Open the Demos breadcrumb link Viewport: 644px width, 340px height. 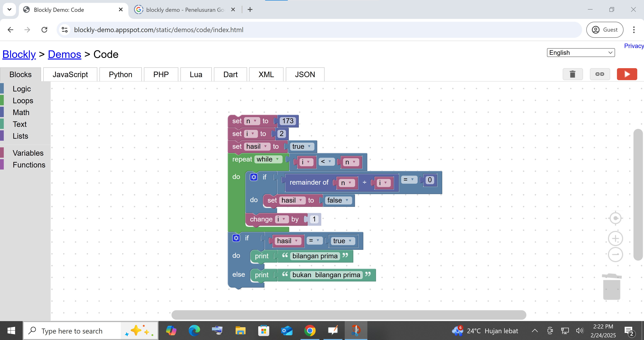coord(64,54)
